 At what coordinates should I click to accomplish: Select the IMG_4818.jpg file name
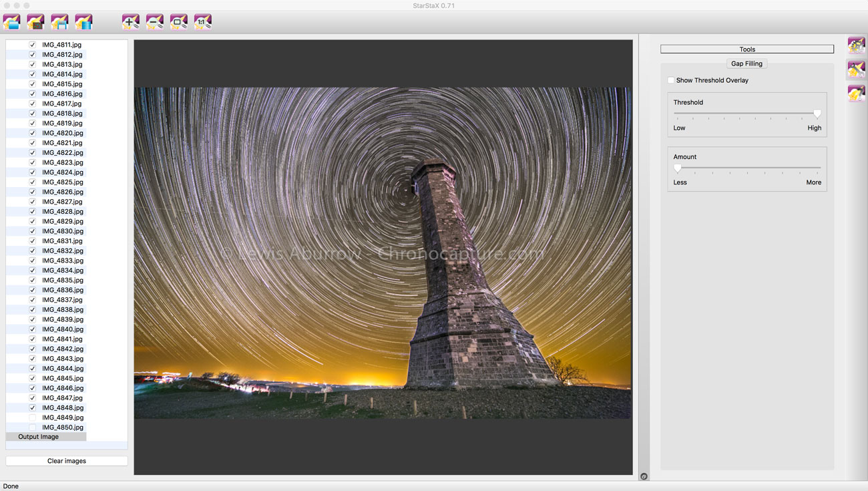coord(63,114)
